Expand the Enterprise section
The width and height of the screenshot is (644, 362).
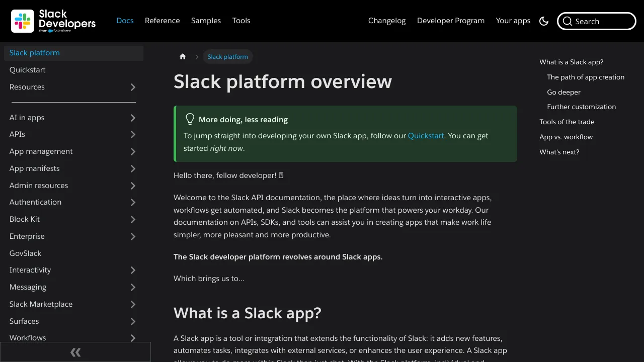pyautogui.click(x=133, y=237)
